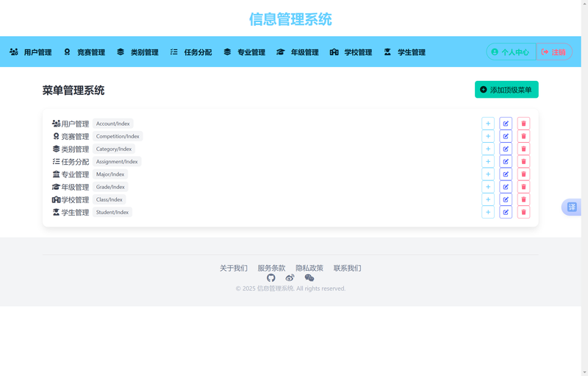Click the Assignment/Index path tag
The width and height of the screenshot is (588, 376).
pyautogui.click(x=117, y=161)
